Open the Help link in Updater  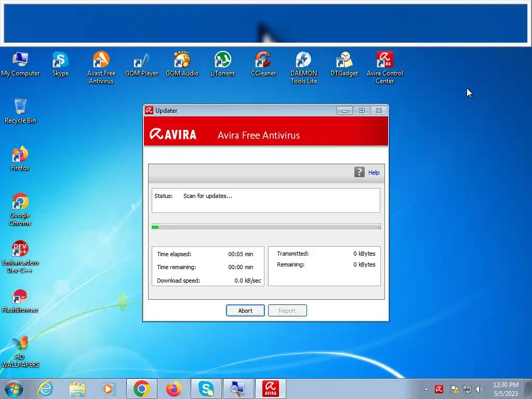point(374,172)
